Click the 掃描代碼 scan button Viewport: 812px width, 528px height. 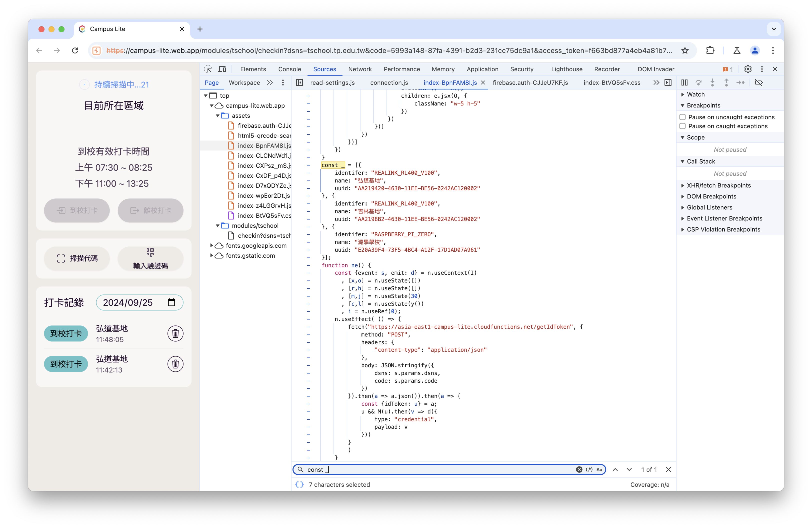pyautogui.click(x=77, y=258)
